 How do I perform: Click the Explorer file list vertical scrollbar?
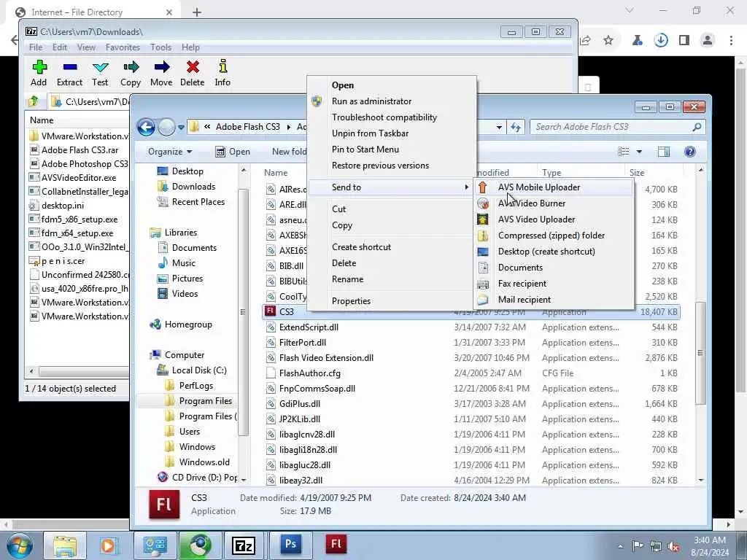pyautogui.click(x=701, y=352)
